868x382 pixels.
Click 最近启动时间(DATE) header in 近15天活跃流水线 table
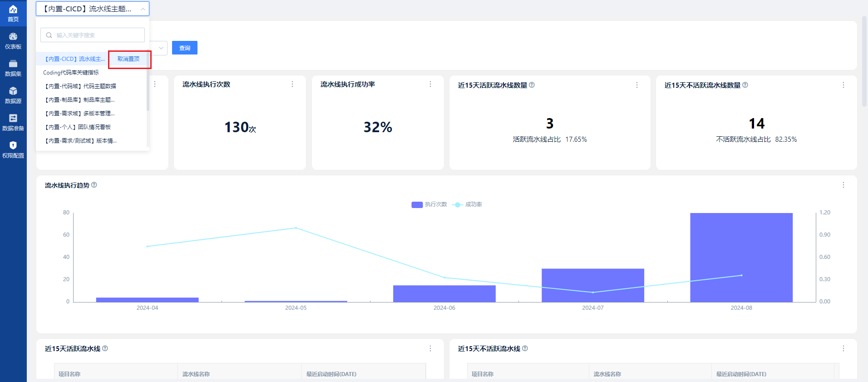click(331, 374)
